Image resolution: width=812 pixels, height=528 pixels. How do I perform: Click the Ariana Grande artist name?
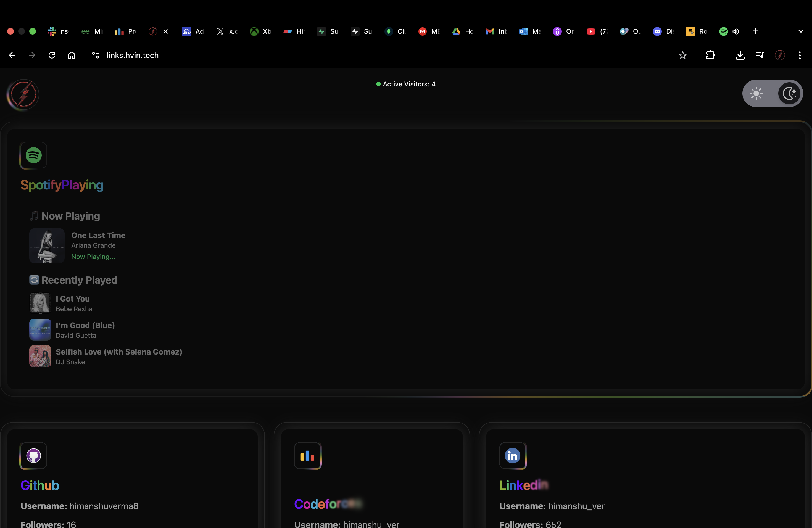tap(93, 245)
